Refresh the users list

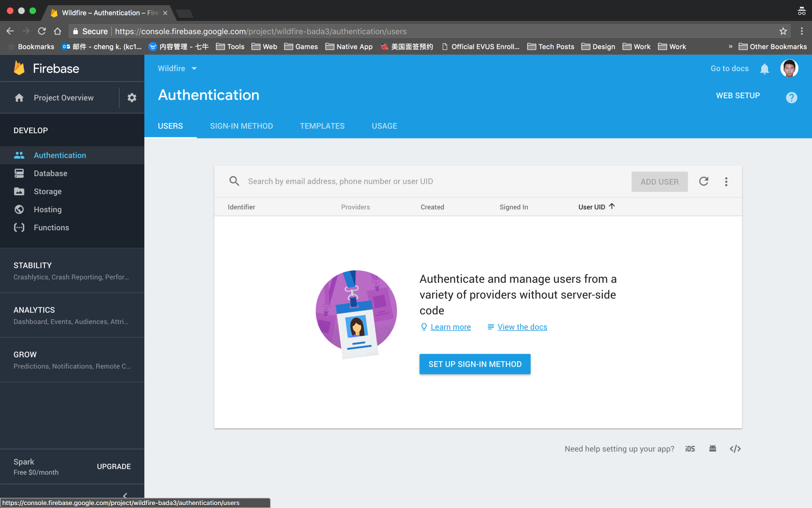703,181
